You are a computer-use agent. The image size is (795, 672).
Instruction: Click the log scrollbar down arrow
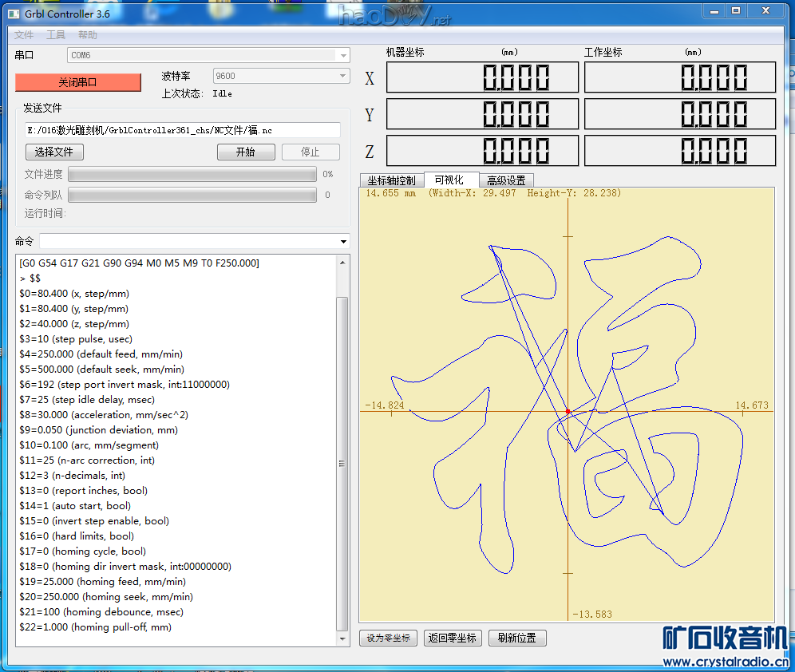point(343,639)
